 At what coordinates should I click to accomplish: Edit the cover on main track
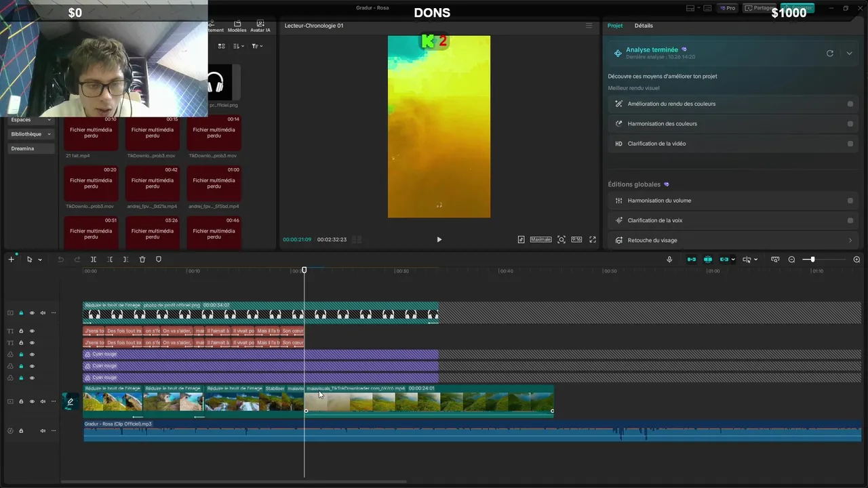70,402
